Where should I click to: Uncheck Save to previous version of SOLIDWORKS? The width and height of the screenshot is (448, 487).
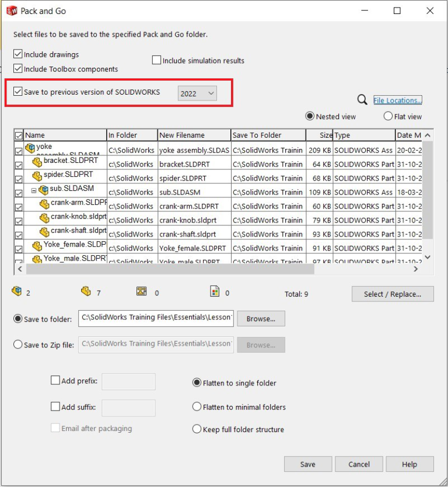(x=17, y=92)
